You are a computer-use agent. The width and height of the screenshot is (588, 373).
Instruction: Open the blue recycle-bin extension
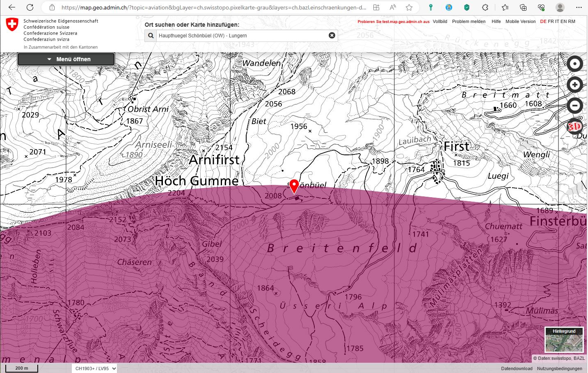pyautogui.click(x=449, y=7)
